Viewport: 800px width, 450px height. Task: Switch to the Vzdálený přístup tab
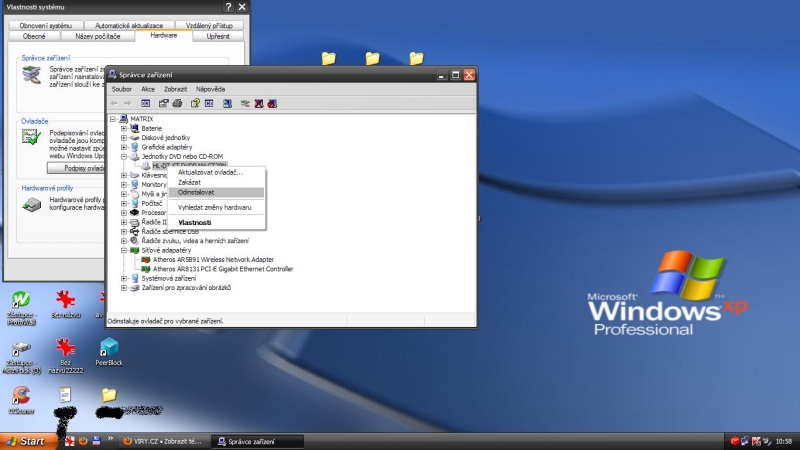tap(209, 26)
